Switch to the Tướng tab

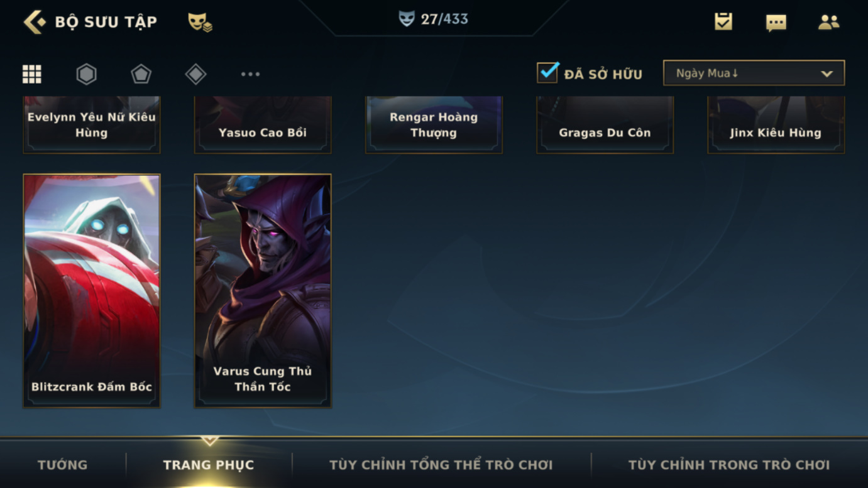tap(62, 465)
